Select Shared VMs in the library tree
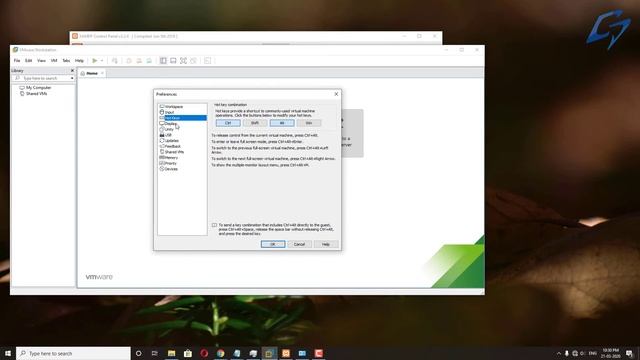The width and height of the screenshot is (640, 360). pos(36,93)
